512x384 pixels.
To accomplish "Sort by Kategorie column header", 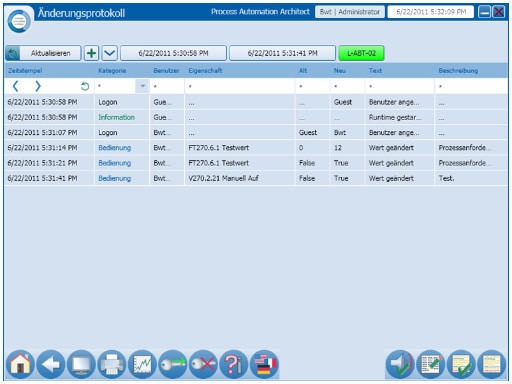I will click(112, 71).
